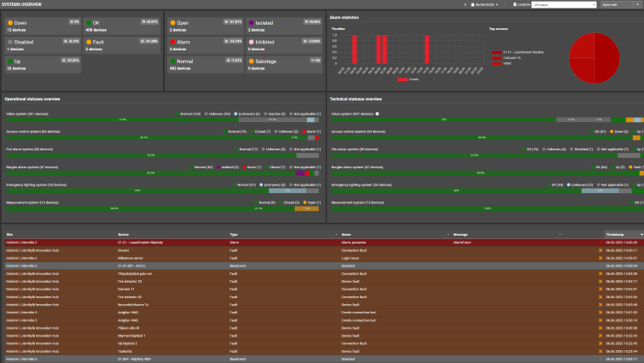Open filter arrow in Message column header

point(560,234)
